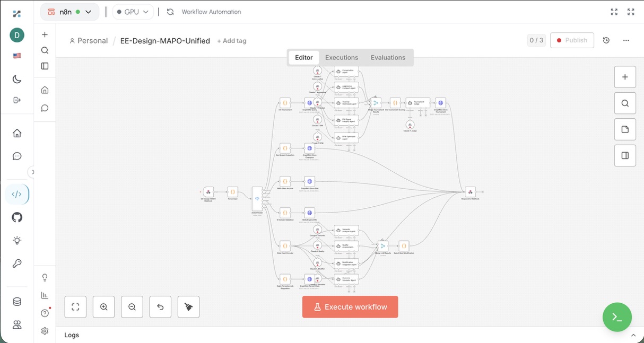This screenshot has width=644, height=343.
Task: Expand the Logs panel at the bottom
Action: point(633,335)
